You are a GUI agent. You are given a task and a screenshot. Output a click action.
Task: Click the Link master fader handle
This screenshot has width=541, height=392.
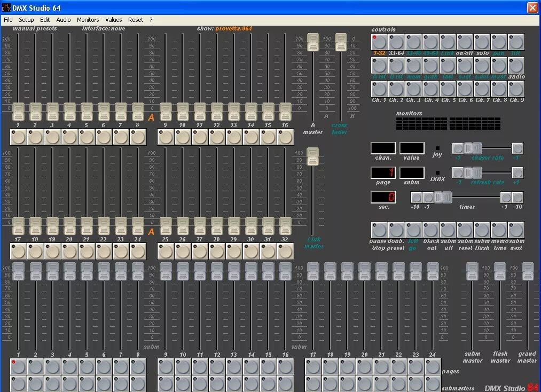[312, 156]
